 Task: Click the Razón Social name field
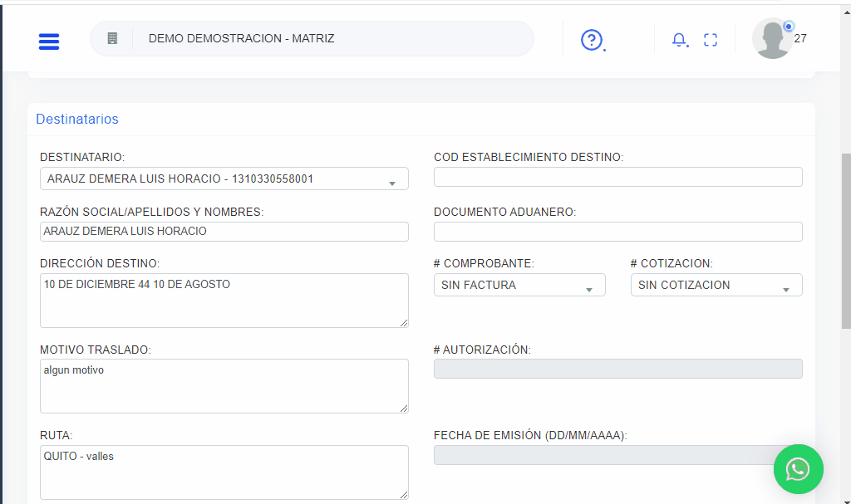pos(224,232)
